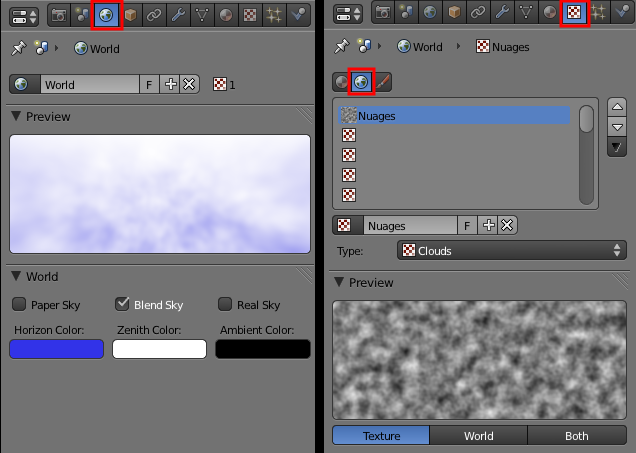Open texture slot specials down-arrow menu
This screenshot has height=453, width=636.
tap(617, 147)
